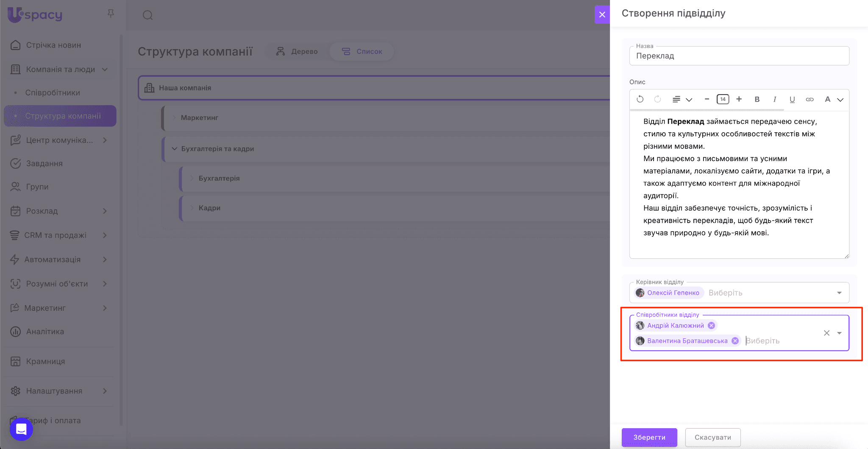Image resolution: width=868 pixels, height=449 pixels.
Task: Remove Валентина Браташевська from department employees
Action: 735,341
